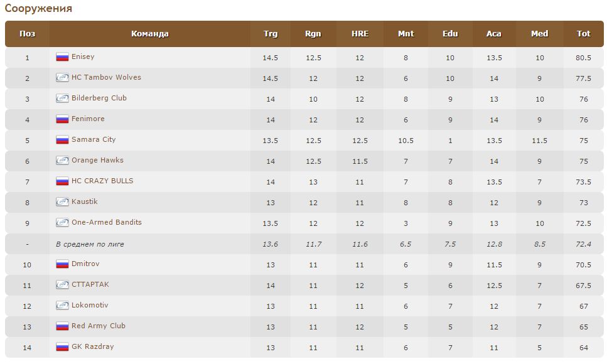The image size is (607, 364).
Task: Click the team logo icon beside HC Tambov Wolves
Action: tap(62, 78)
